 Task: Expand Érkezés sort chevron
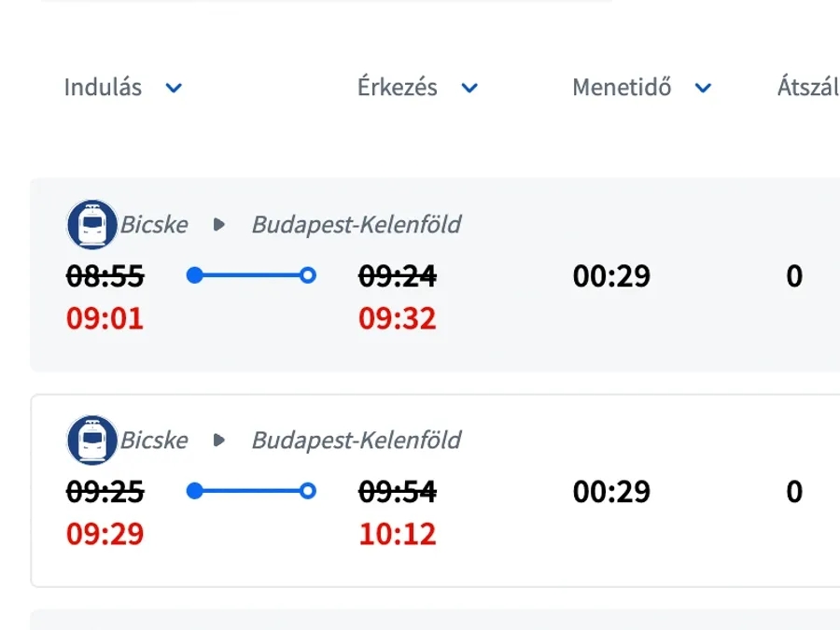click(x=469, y=89)
